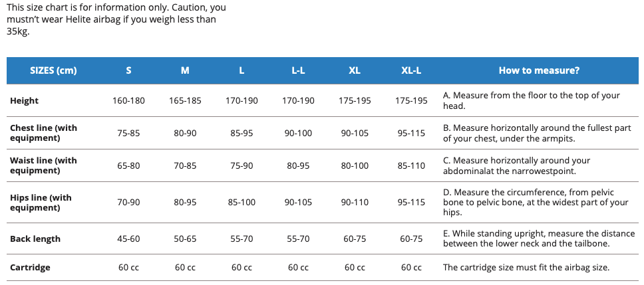This screenshot has width=644, height=285.
Task: Select the S size column header
Action: click(x=128, y=70)
